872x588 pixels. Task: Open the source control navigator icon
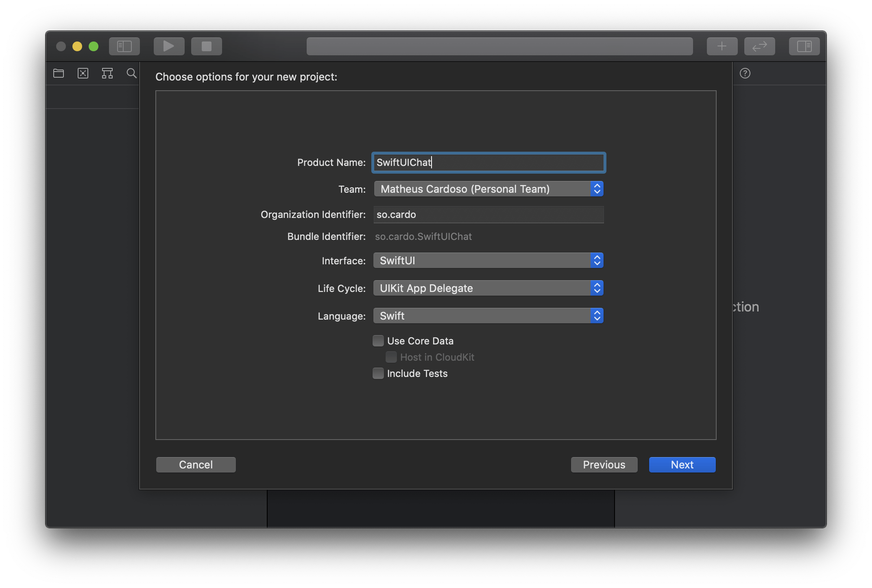[x=83, y=73]
